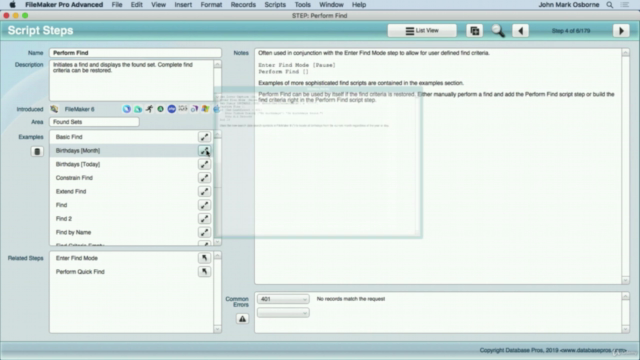This screenshot has width=640, height=360.
Task: Go to Enter Find Mode related step arrow
Action: tap(204, 258)
